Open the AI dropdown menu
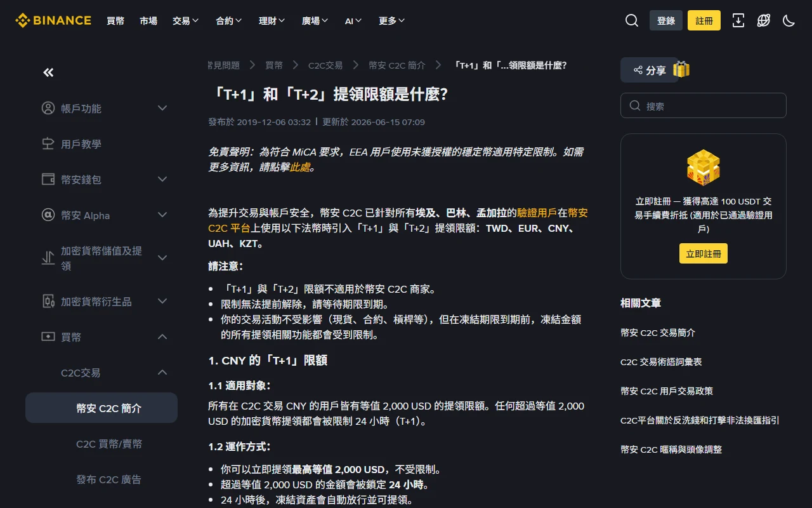This screenshot has width=812, height=508. 353,20
